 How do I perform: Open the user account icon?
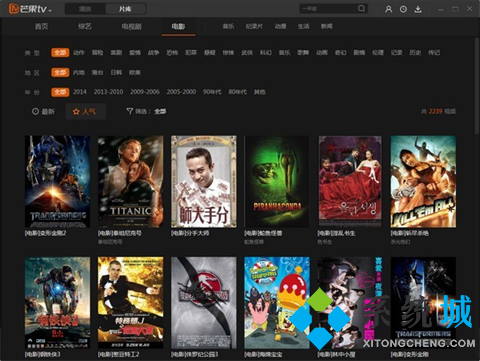pyautogui.click(x=388, y=9)
